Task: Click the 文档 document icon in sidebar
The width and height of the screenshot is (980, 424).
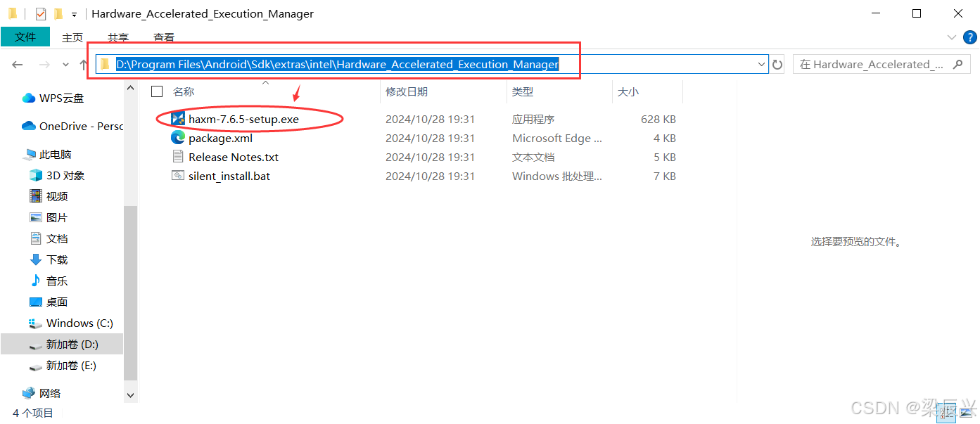Action: point(36,238)
